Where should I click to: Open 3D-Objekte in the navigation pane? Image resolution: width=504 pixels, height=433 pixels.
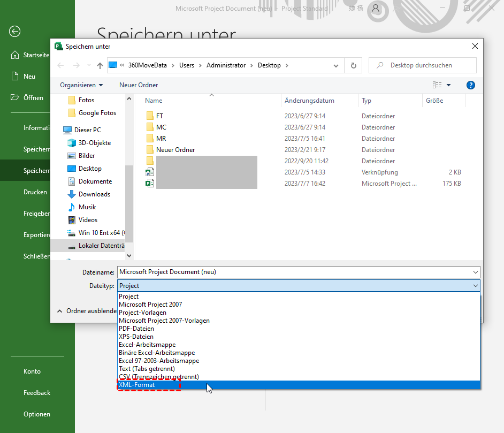point(89,143)
